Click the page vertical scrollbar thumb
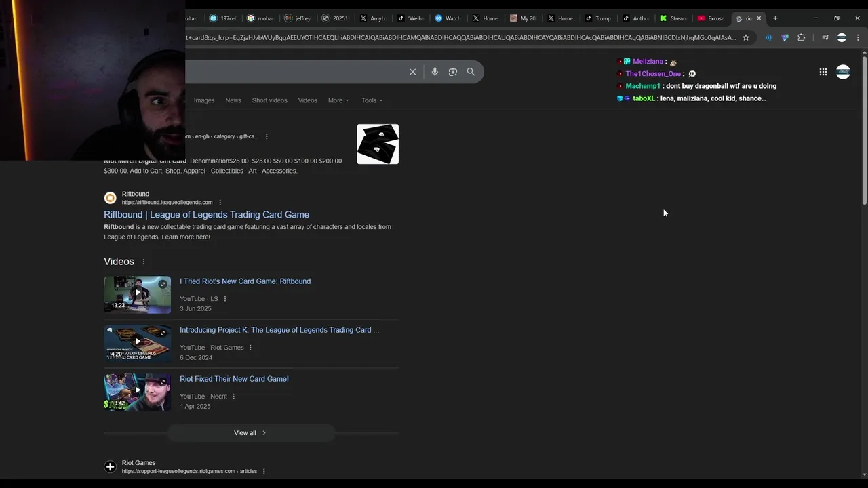The height and width of the screenshot is (488, 868). pos(863,129)
